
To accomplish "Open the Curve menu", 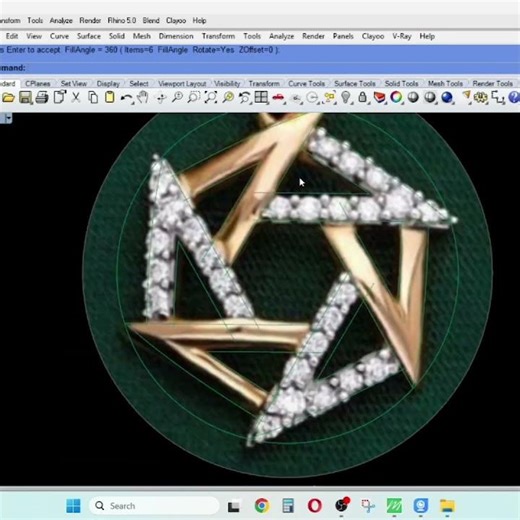I will pos(59,36).
